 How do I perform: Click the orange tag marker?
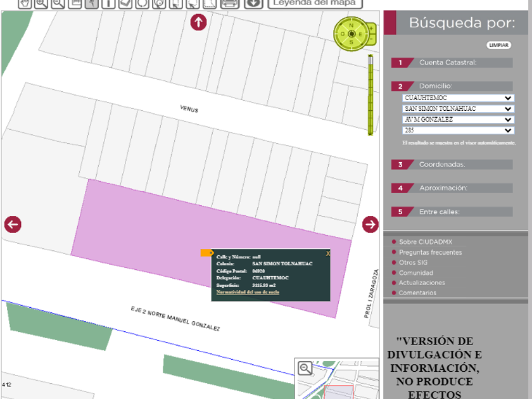[x=207, y=253]
